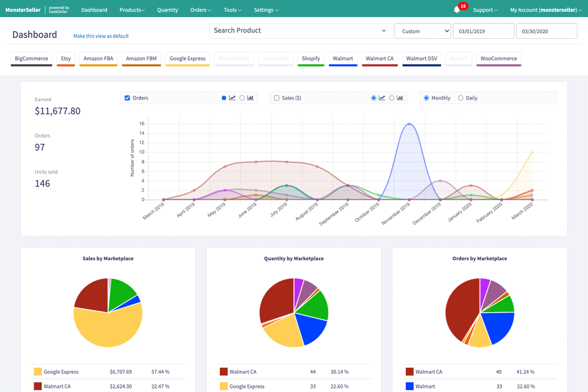Select the line chart radio for Orders series
Image resolution: width=588 pixels, height=392 pixels.
(x=224, y=98)
